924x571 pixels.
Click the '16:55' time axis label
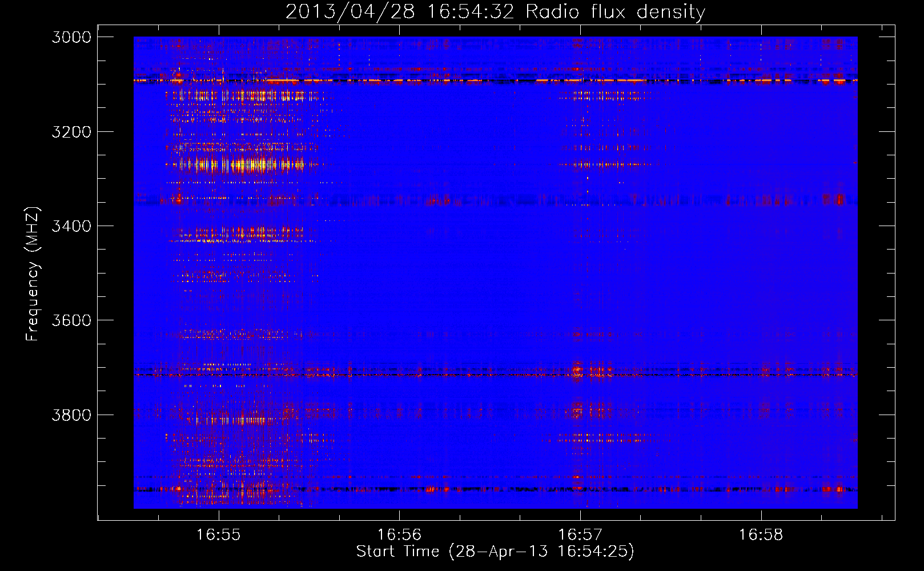(218, 535)
